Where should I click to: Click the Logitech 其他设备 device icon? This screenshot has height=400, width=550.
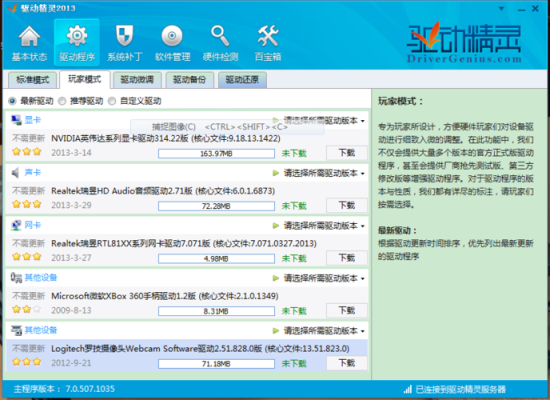tap(16, 330)
